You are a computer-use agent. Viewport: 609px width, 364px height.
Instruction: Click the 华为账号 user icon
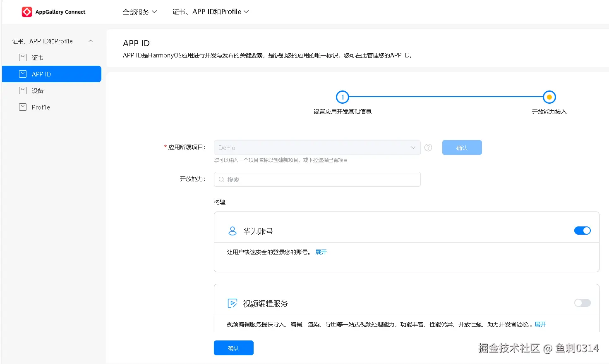pyautogui.click(x=233, y=231)
